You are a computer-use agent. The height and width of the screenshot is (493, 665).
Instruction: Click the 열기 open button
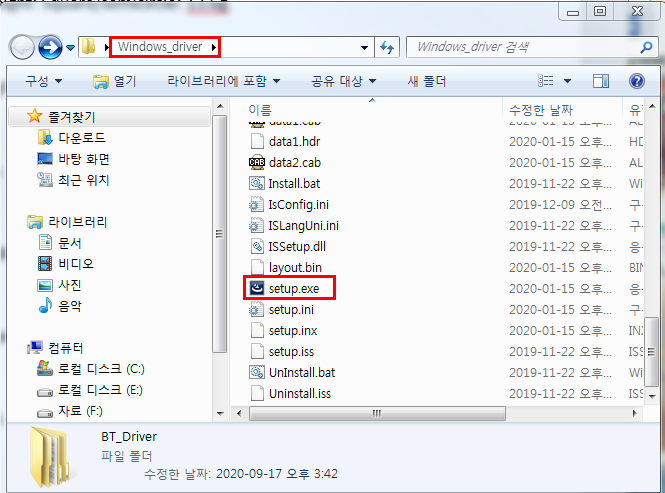115,81
